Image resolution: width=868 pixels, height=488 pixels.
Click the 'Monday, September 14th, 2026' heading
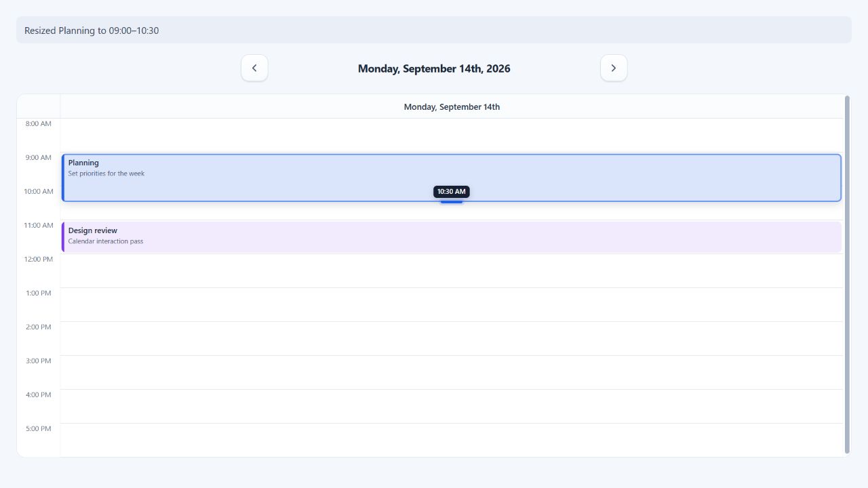pyautogui.click(x=434, y=68)
